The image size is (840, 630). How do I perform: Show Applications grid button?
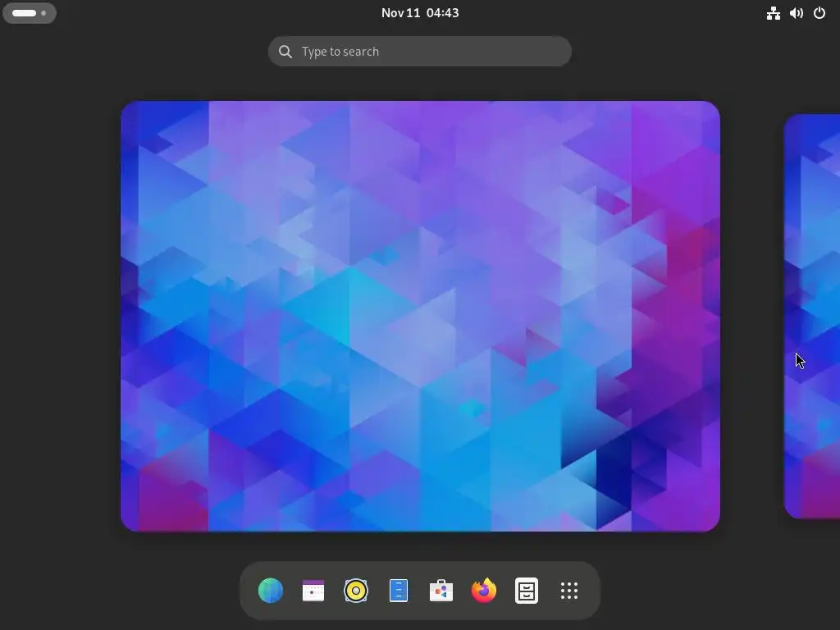(x=569, y=591)
